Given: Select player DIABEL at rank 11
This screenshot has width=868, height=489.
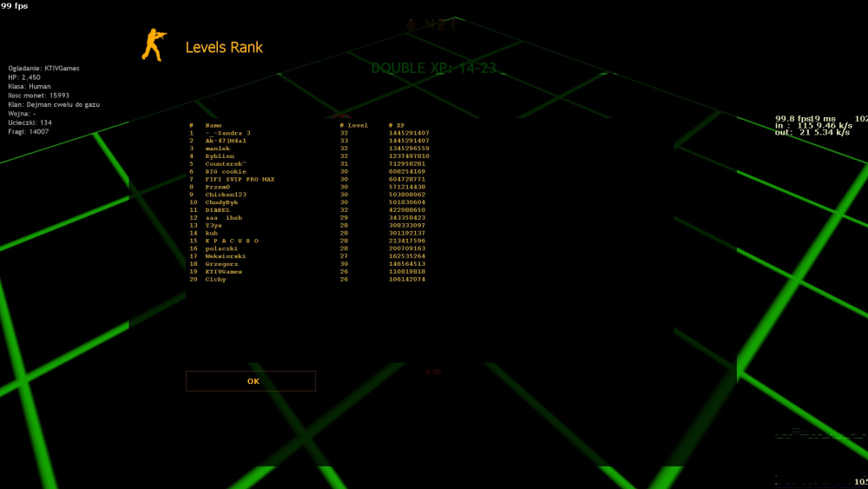Looking at the screenshot, I should tap(218, 210).
